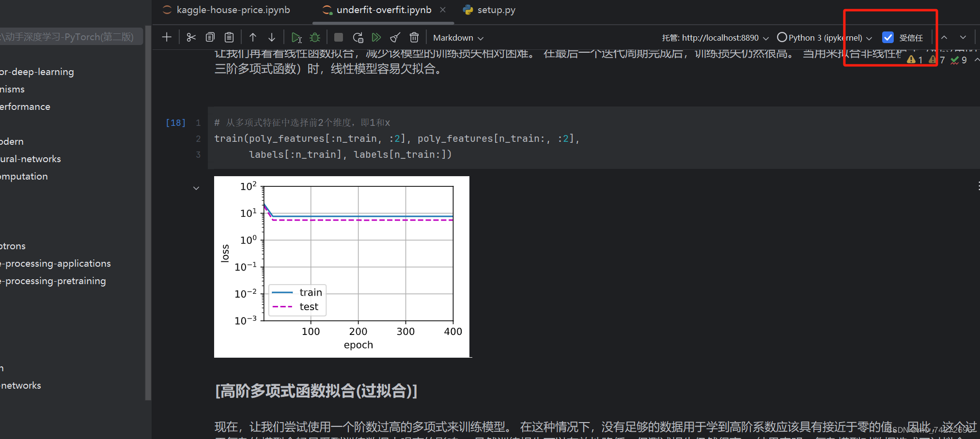Screen dimensions: 980x439
Task: Move the selected cell up
Action: tap(252, 37)
